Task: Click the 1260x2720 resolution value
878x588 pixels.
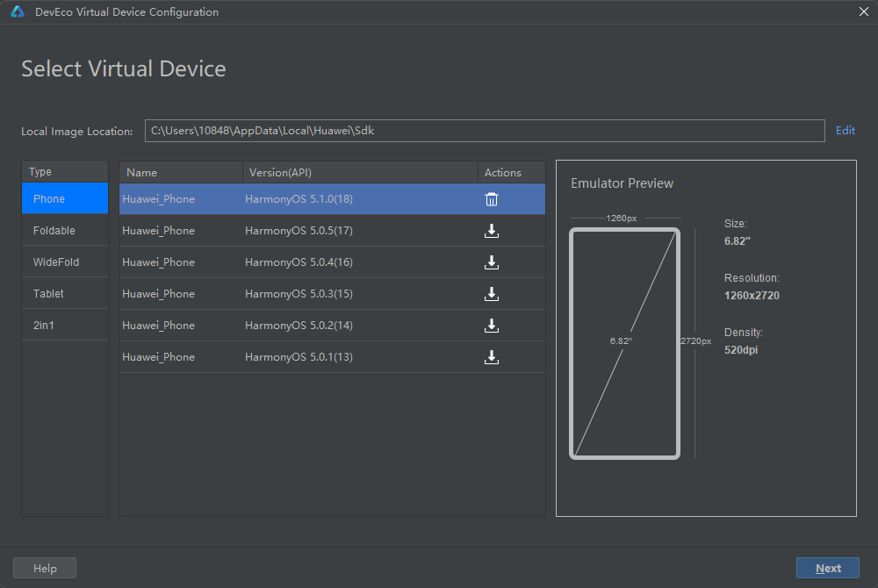Action: coord(752,296)
